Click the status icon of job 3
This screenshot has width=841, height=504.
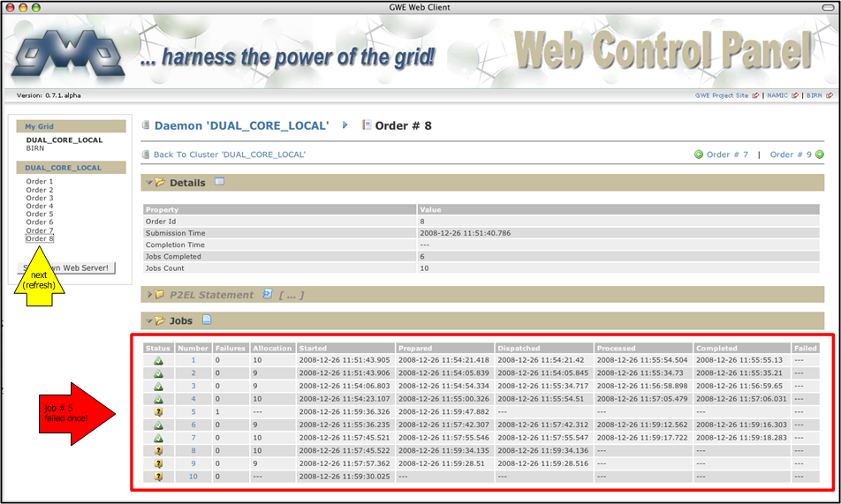(x=158, y=387)
